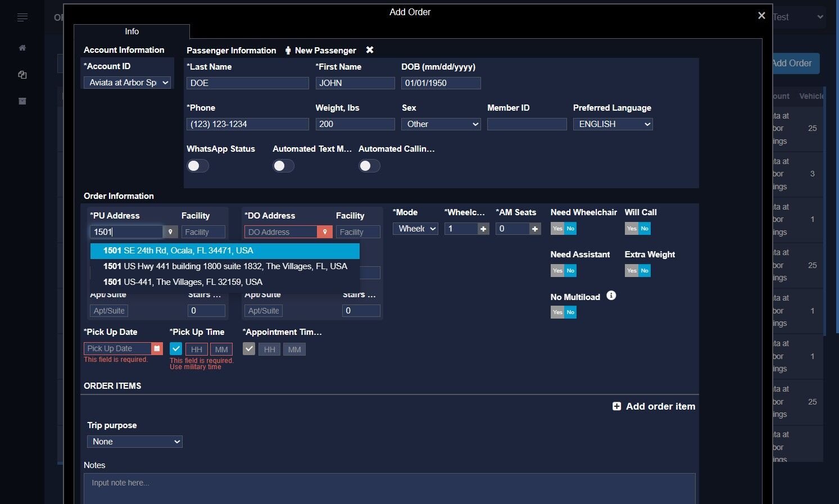The width and height of the screenshot is (839, 504).
Task: Uncheck the Pick Up Time checkbox
Action: point(176,349)
